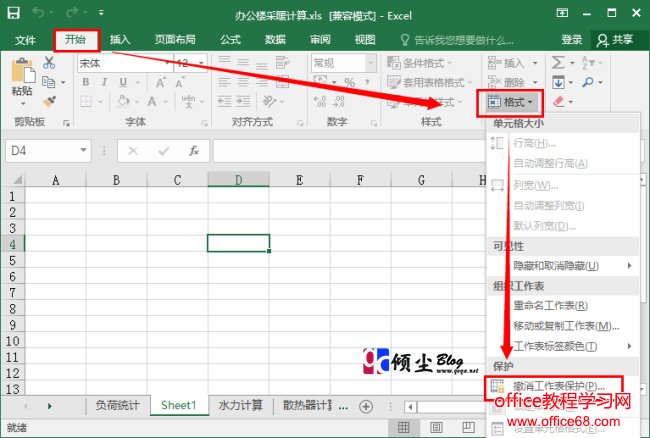Screen dimensions: 650x438
Task: Click the 共享 share button
Action: click(x=615, y=40)
